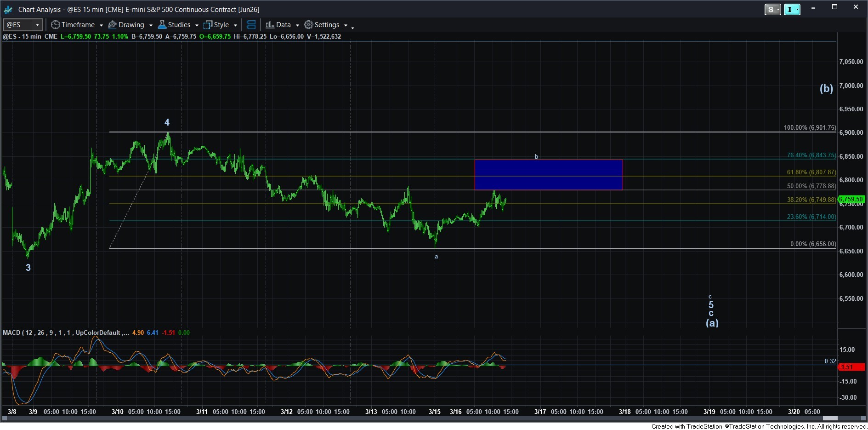Open the Settings menu label
The width and height of the screenshot is (868, 430).
(x=327, y=25)
